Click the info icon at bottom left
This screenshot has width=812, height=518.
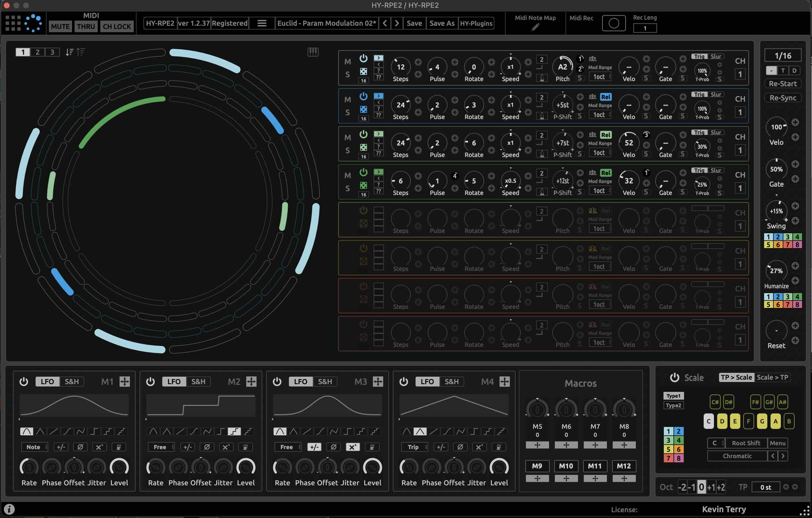pyautogui.click(x=9, y=509)
